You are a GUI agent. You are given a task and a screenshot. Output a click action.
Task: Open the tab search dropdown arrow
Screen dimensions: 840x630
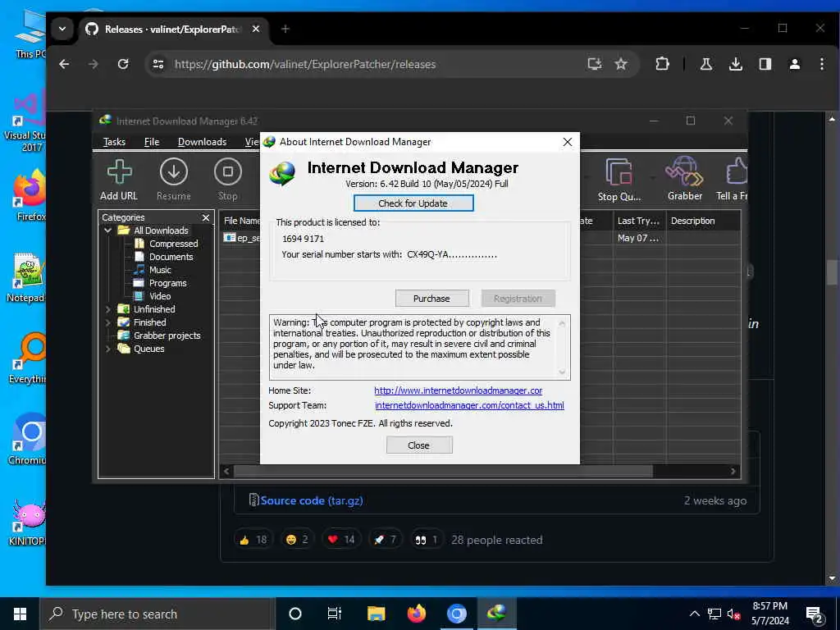click(62, 29)
